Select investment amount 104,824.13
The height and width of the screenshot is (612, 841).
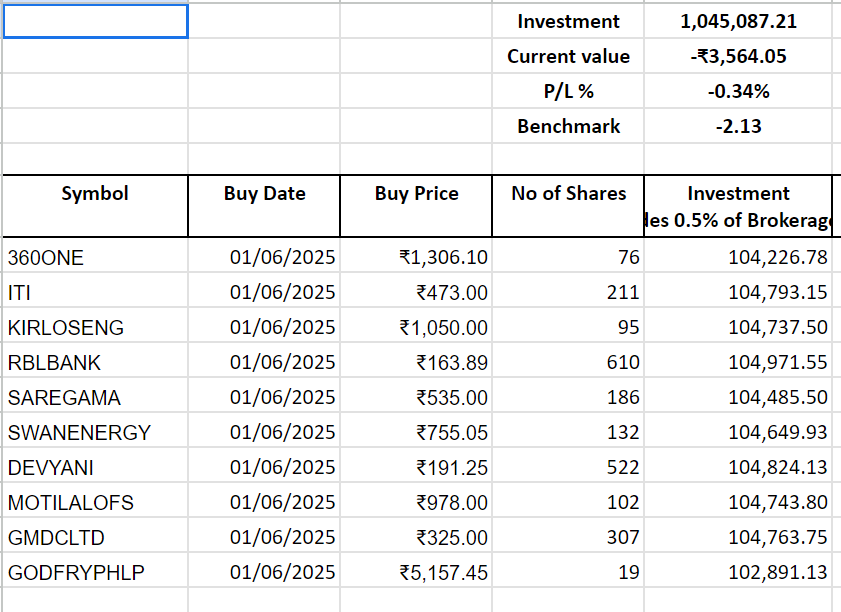tap(738, 467)
